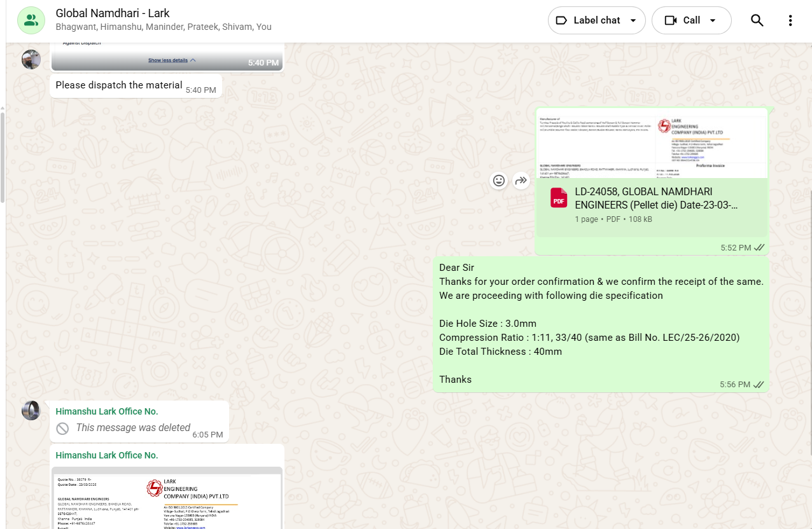
Task: Click the red PDF file icon
Action: (x=559, y=198)
